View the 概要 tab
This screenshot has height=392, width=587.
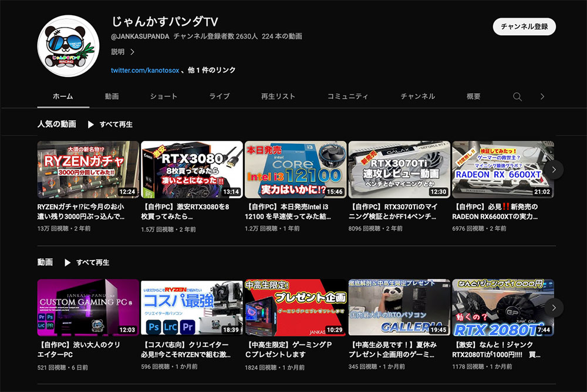click(x=474, y=96)
